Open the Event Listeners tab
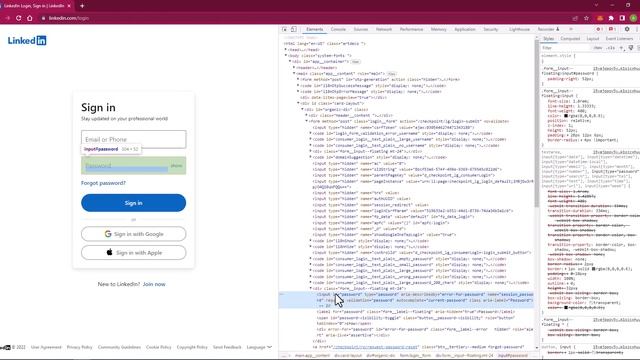The image size is (640, 360). click(619, 39)
